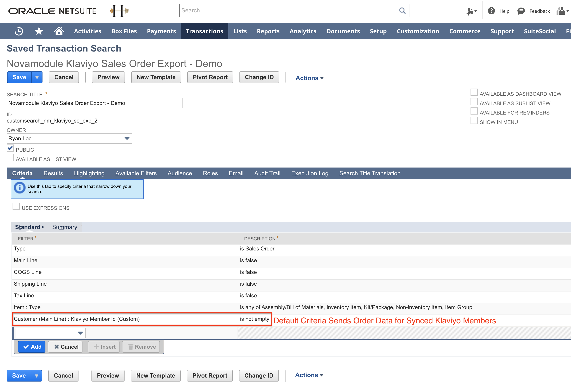Open the user role profile icon
Image resolution: width=571 pixels, height=392 pixels.
click(x=562, y=11)
